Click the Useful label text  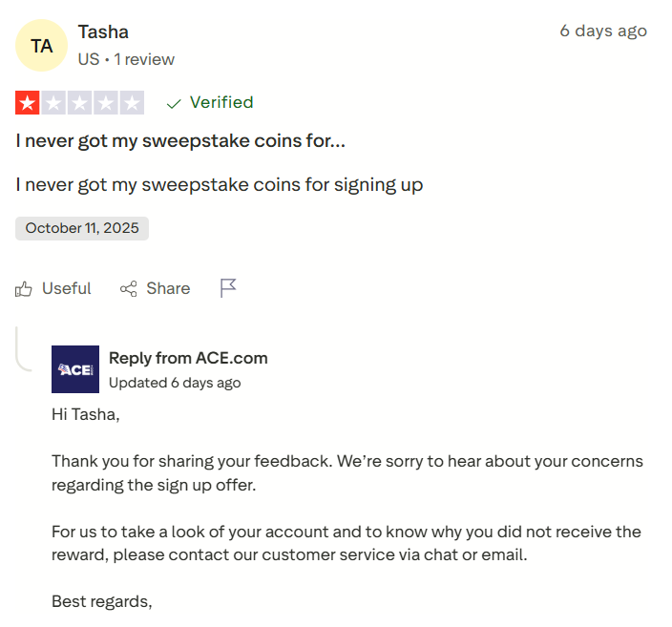(67, 288)
